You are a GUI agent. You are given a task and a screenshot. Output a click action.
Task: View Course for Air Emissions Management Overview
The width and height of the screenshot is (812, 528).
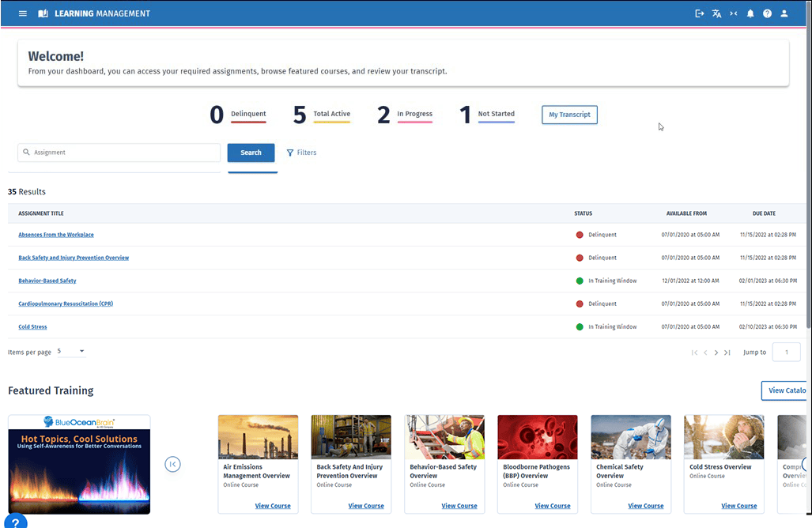pos(273,506)
